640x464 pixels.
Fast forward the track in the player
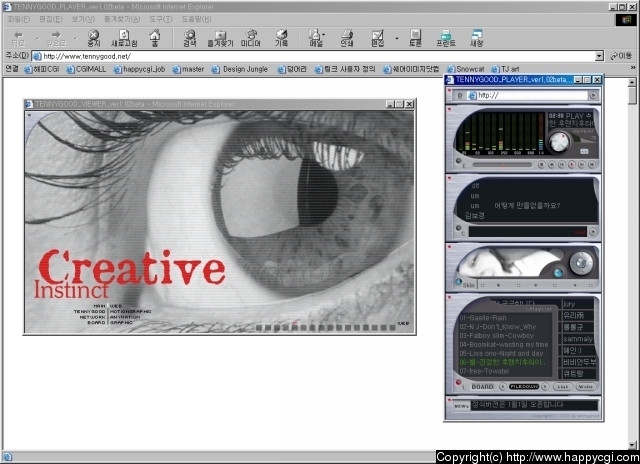point(591,164)
